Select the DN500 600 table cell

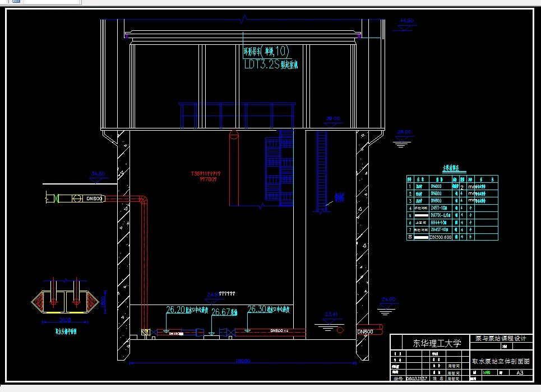pyautogui.click(x=440, y=237)
